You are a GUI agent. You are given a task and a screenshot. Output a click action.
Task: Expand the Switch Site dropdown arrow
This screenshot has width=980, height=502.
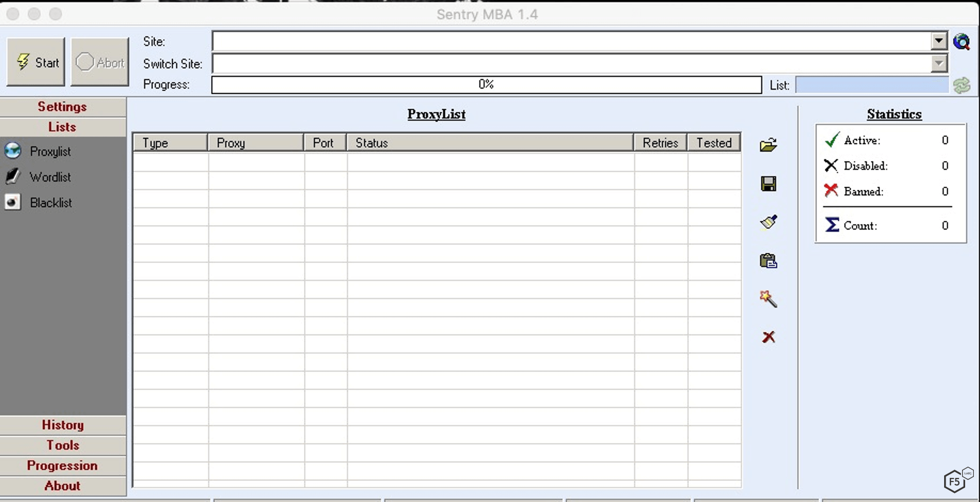938,64
